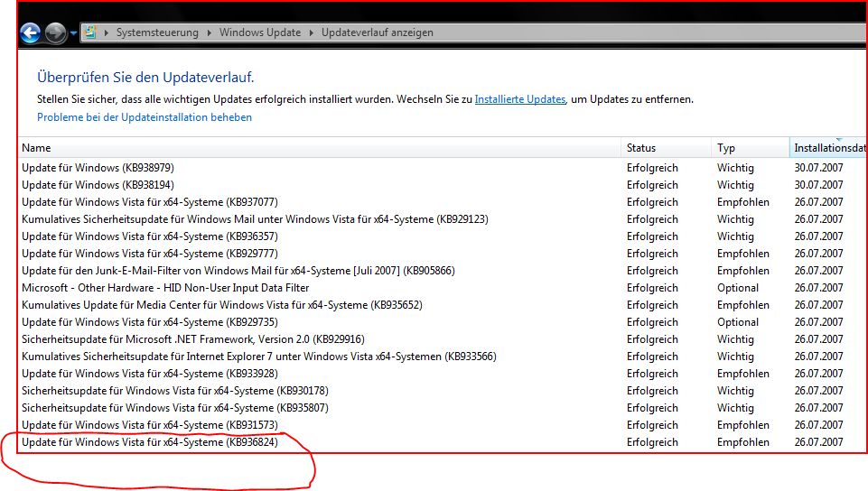Image resolution: width=868 pixels, height=491 pixels.
Task: Click Empfohlen type in KB937077 row
Action: pyautogui.click(x=742, y=202)
